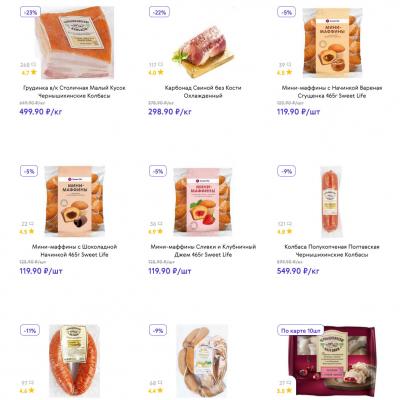Open strawberry jam mini-muffins image
400x400 pixels.
coord(203,200)
